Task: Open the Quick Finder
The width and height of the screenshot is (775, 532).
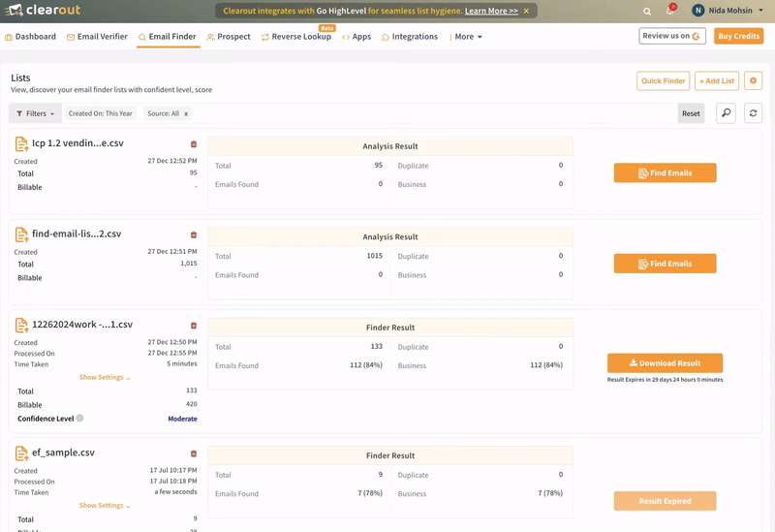Action: click(663, 80)
